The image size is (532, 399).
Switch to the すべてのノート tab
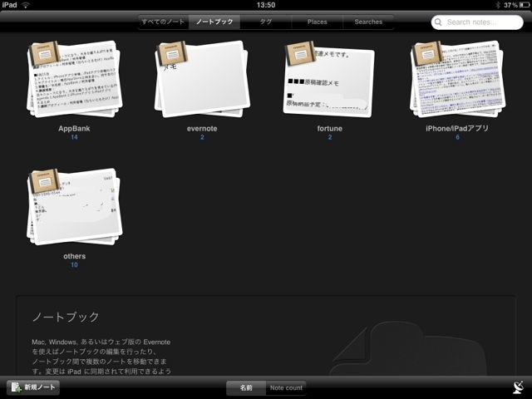163,22
